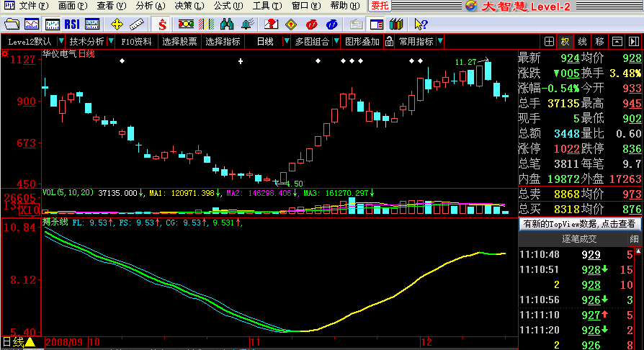
Task: Open the 文件(F) menu
Action: (x=34, y=6)
